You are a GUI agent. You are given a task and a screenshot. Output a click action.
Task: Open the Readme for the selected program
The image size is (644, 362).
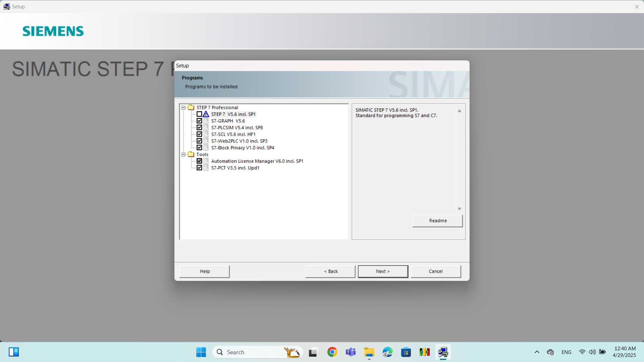[x=438, y=221]
